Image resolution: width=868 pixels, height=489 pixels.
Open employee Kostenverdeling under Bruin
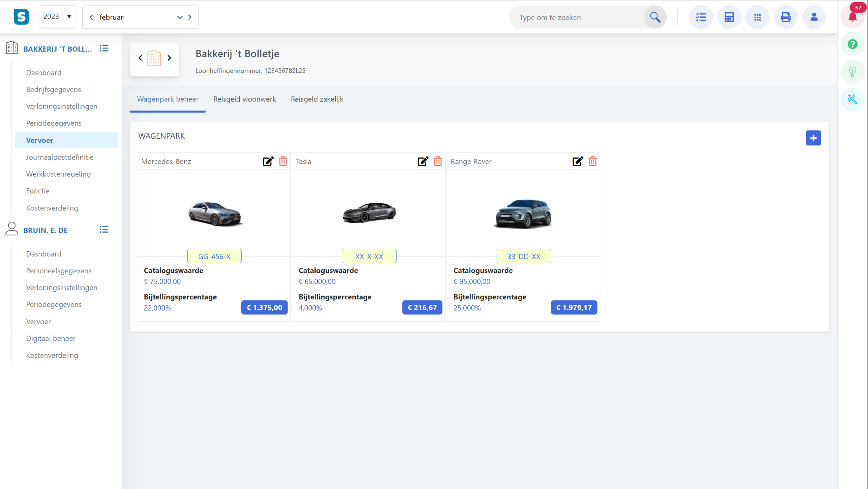pyautogui.click(x=52, y=355)
